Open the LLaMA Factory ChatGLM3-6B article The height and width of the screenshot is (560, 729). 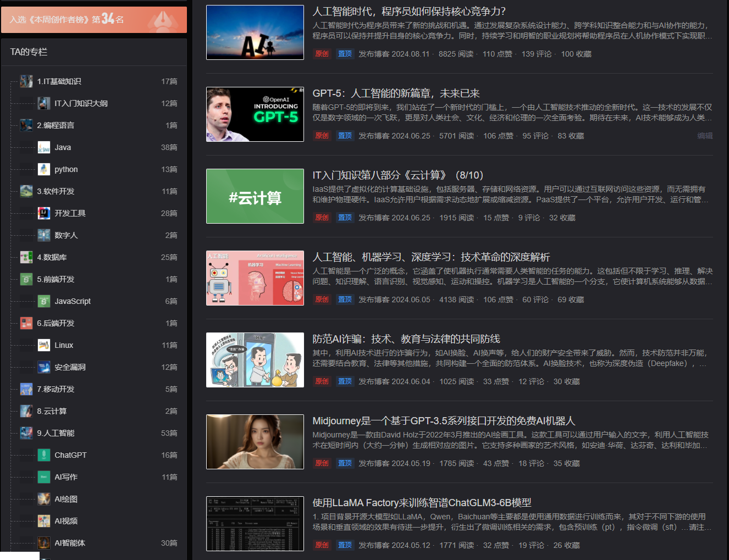[422, 503]
